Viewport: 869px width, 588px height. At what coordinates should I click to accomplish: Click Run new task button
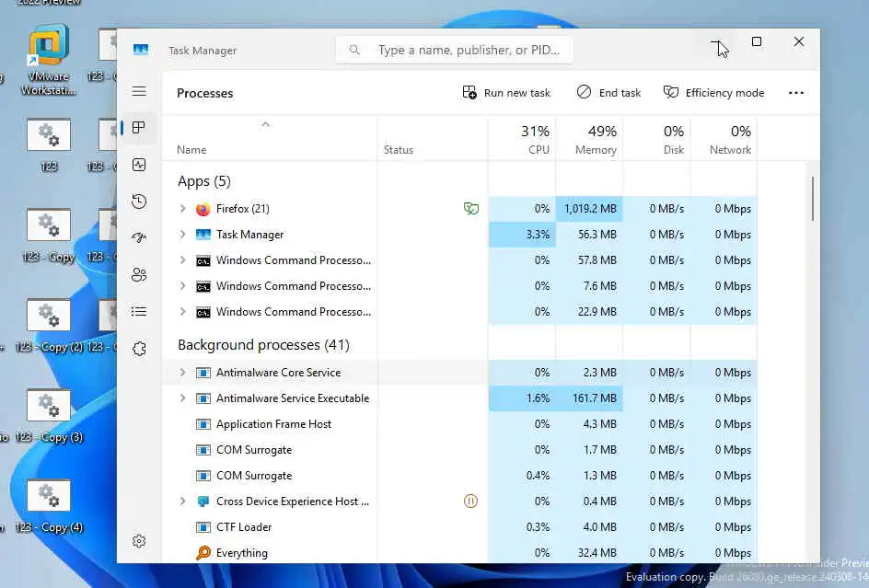point(506,93)
